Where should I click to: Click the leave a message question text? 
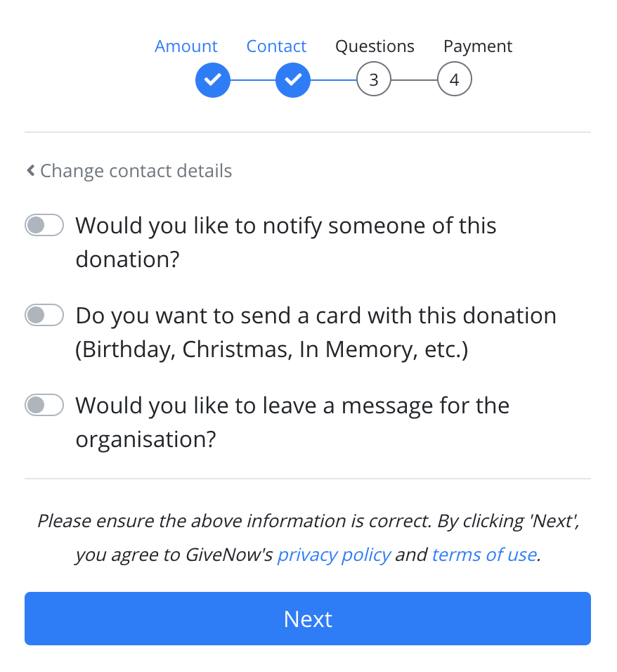coord(292,422)
